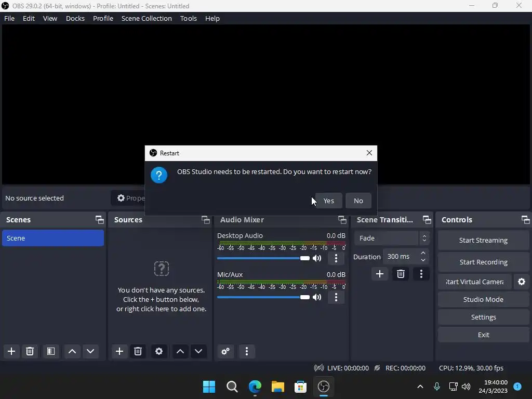Open Microsoft Store from taskbar

coord(300,387)
